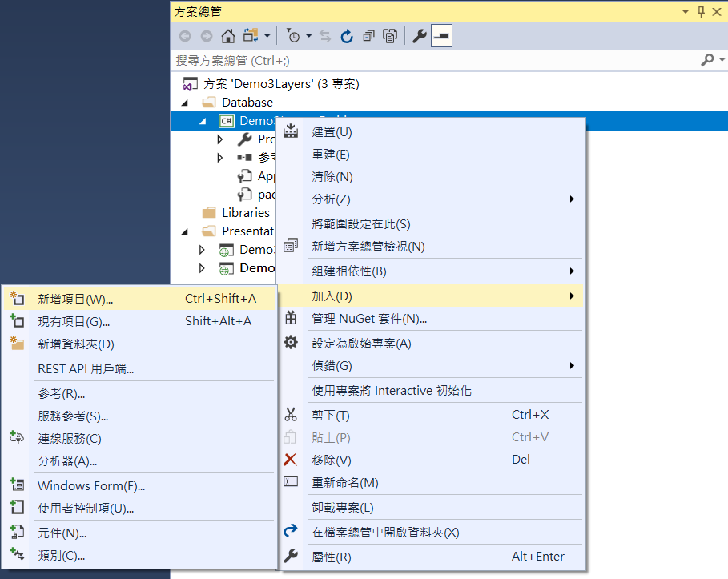Open Properties via the wrench toolbar icon
The width and height of the screenshot is (728, 579).
pyautogui.click(x=419, y=36)
